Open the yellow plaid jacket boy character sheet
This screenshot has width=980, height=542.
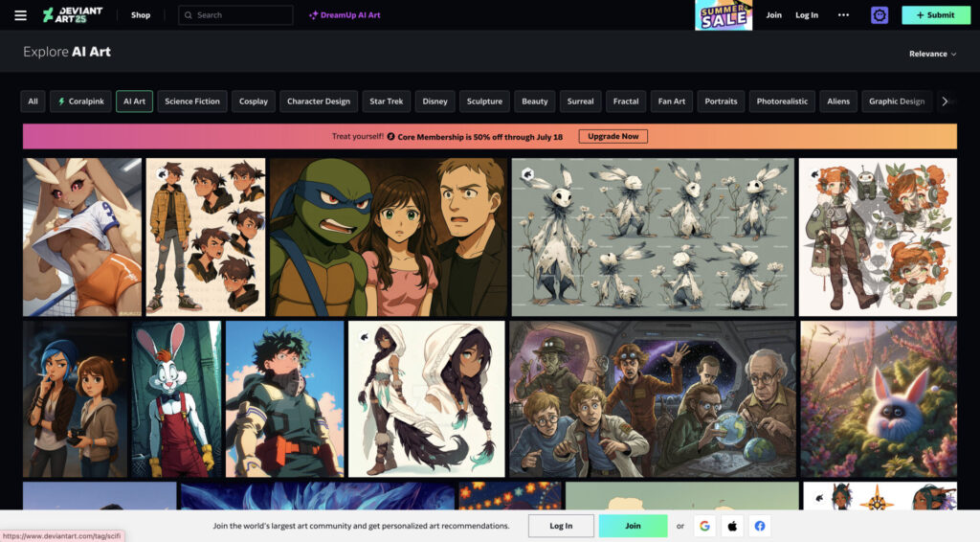click(x=206, y=237)
